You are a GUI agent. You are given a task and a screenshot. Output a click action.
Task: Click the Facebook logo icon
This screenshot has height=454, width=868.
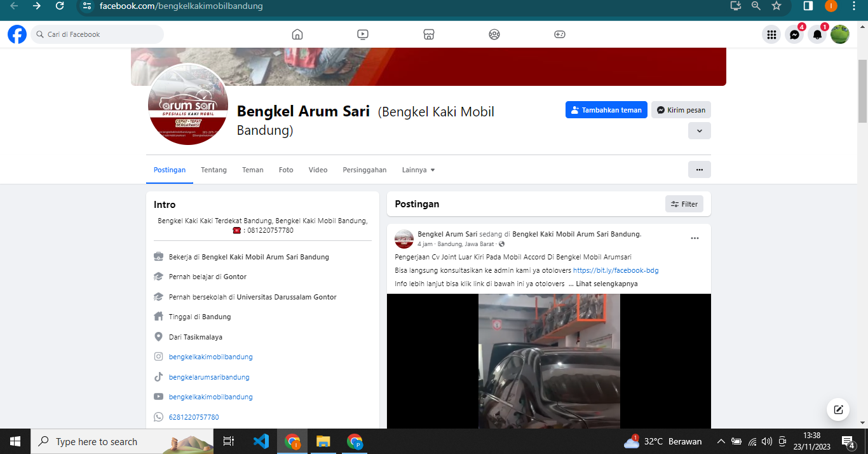point(17,34)
